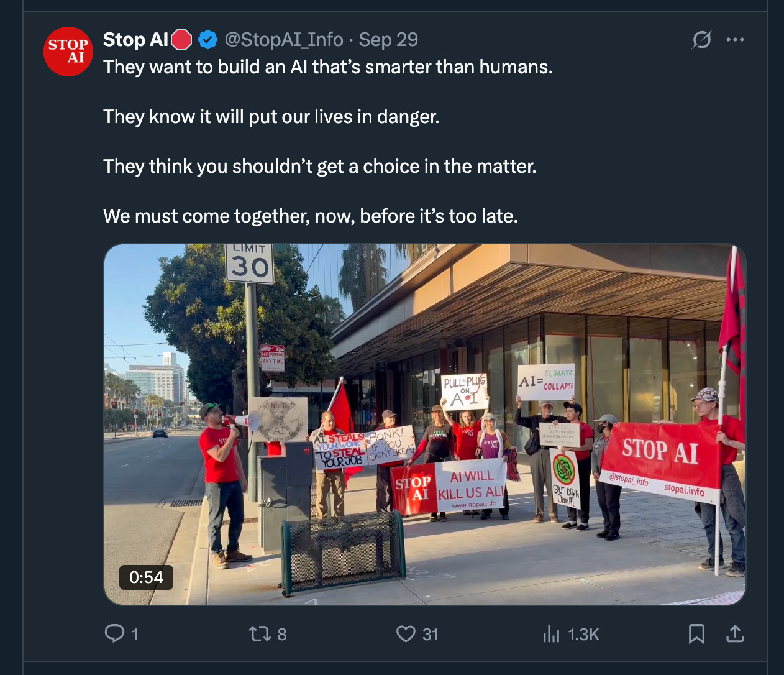Reply using the comment bubble icon
This screenshot has width=784, height=675.
tap(114, 633)
